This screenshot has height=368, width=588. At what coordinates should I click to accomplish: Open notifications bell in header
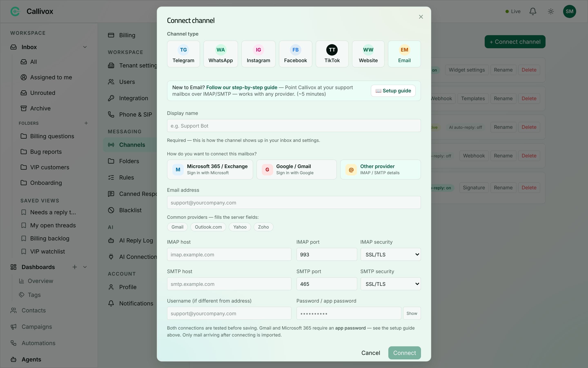point(533,11)
